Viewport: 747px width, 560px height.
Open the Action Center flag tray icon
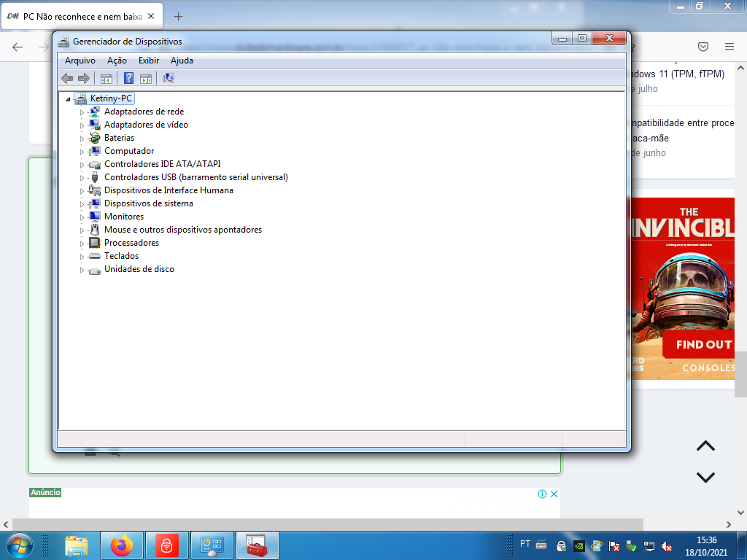(x=614, y=546)
